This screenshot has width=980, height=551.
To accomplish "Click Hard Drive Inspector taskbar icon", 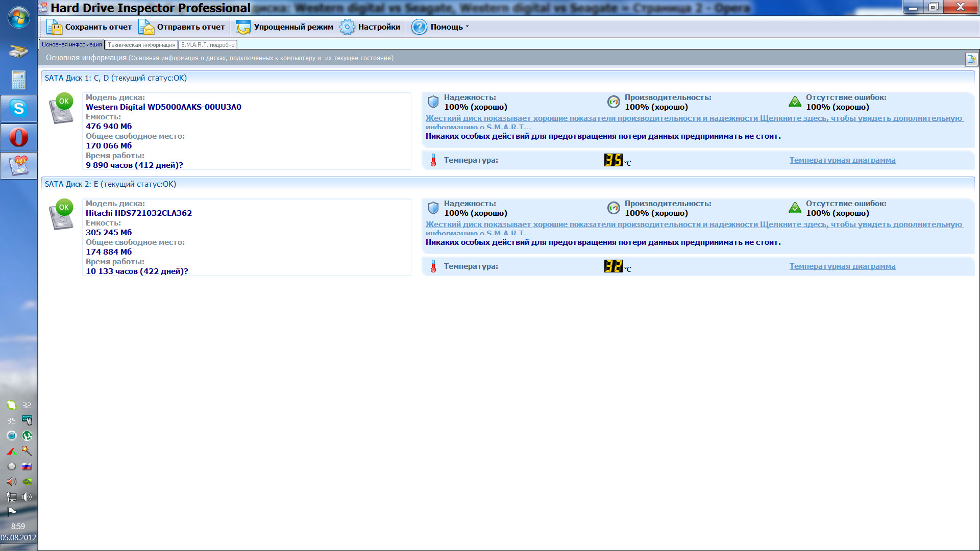I will click(18, 165).
